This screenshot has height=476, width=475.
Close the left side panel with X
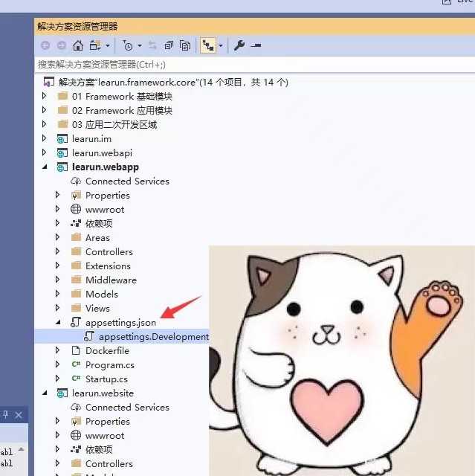19,415
